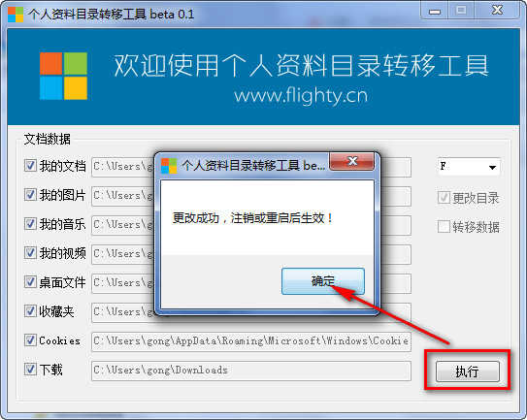Click the dialog title bar icon

169,166
